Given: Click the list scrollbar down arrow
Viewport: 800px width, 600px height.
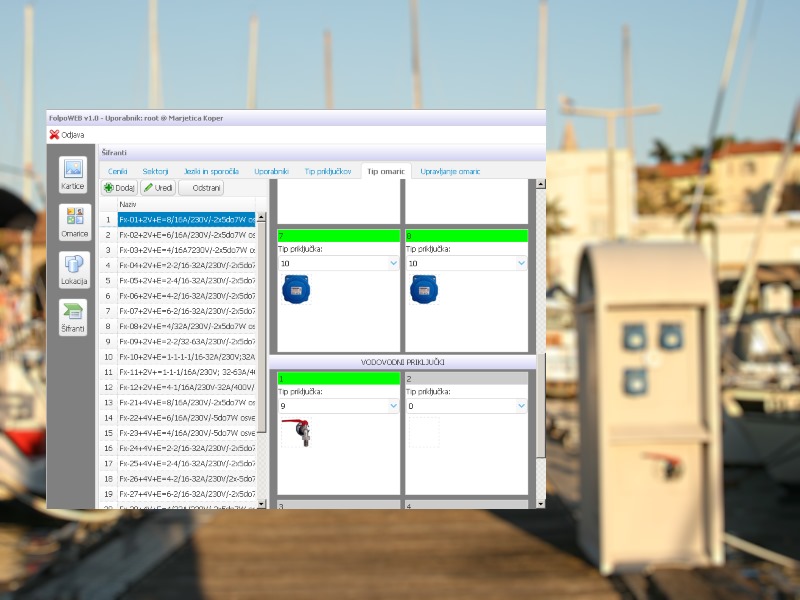Looking at the screenshot, I should pos(262,504).
